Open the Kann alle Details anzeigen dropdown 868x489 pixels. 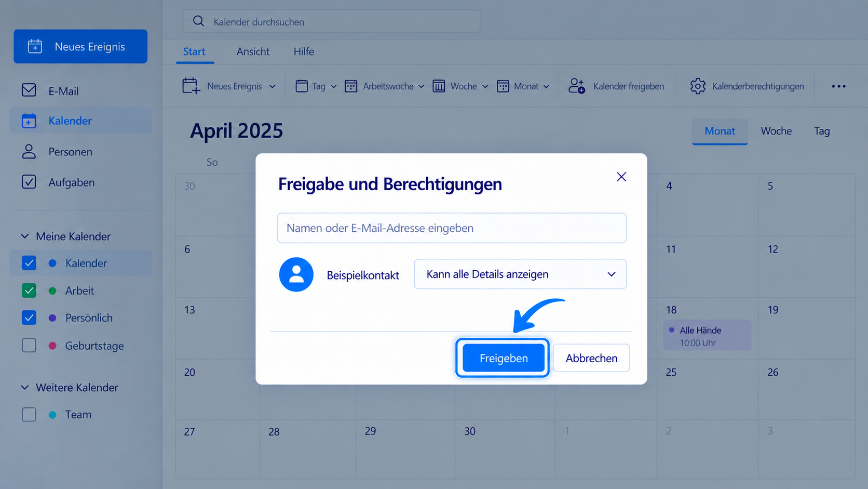[x=520, y=274]
